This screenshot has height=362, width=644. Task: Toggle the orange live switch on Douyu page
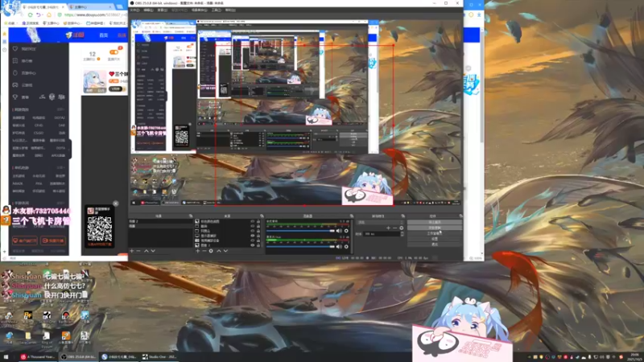click(114, 52)
